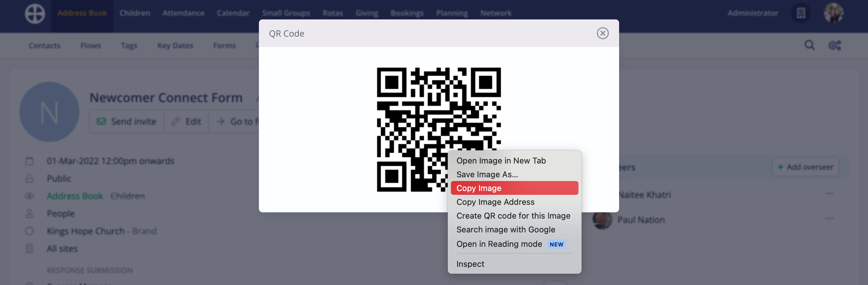
Task: Go to the Tags section
Action: (x=129, y=45)
